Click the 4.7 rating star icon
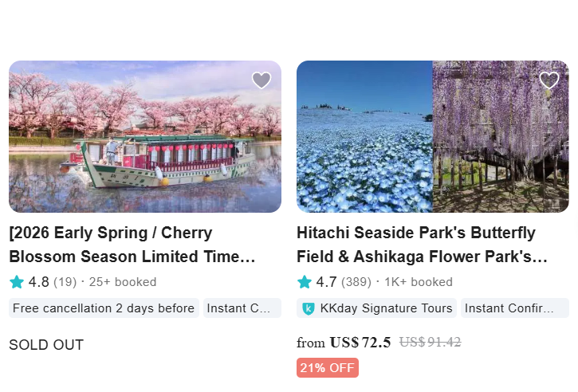This screenshot has width=578, height=392. [305, 282]
